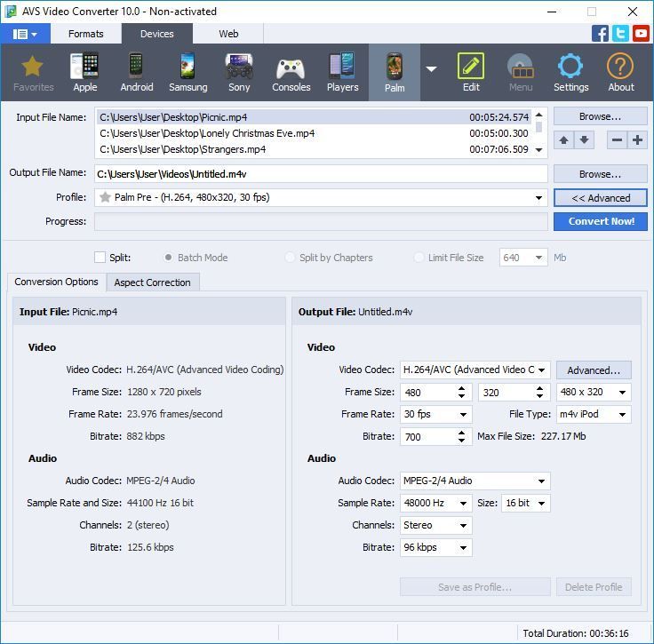Open the About help icon

click(620, 73)
